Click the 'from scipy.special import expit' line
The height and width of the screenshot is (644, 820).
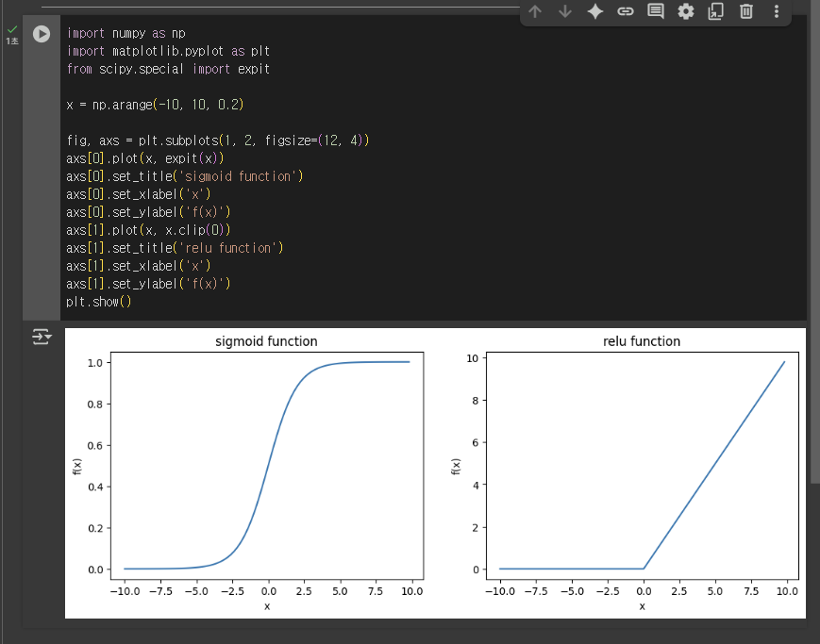[168, 69]
